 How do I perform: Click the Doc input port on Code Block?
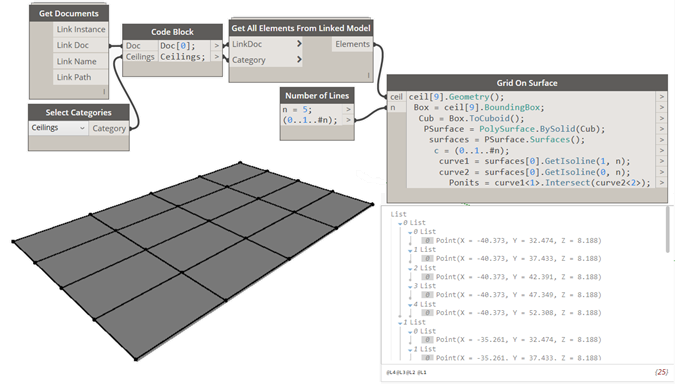pos(140,45)
